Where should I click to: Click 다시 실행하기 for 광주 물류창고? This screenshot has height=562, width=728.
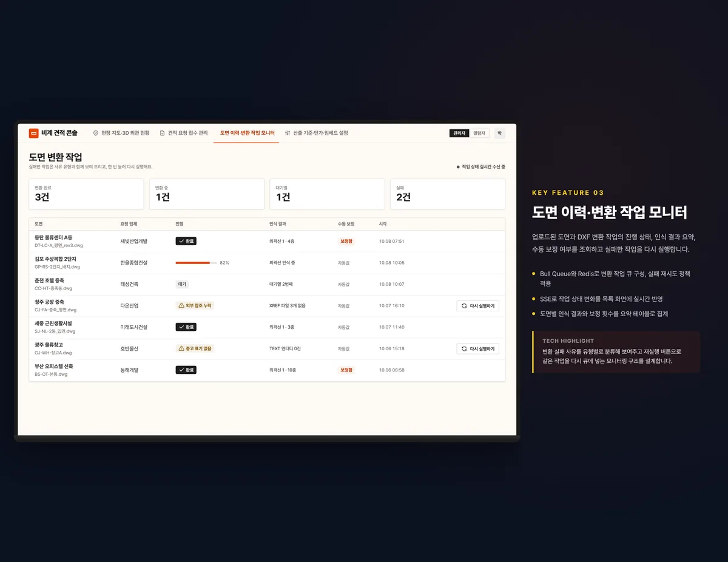[x=478, y=349]
